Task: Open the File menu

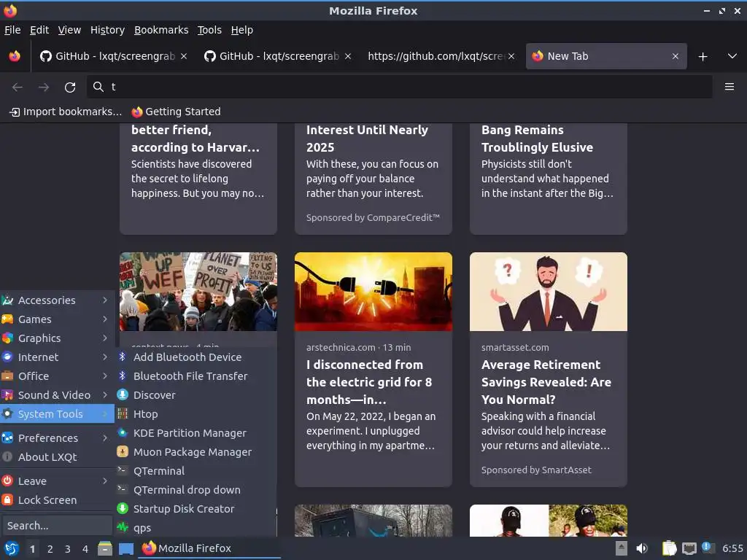Action: [x=12, y=30]
